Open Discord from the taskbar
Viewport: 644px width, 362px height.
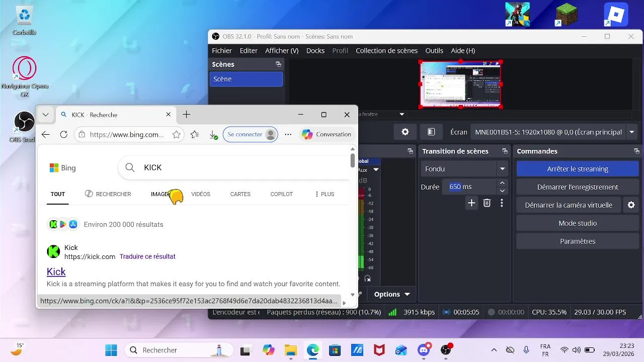[x=424, y=350]
